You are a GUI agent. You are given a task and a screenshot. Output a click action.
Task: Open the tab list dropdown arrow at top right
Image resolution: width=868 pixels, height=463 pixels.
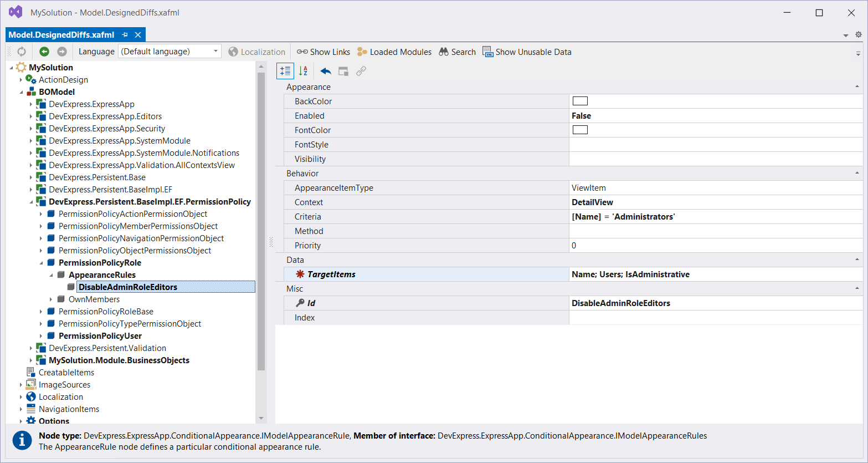846,35
